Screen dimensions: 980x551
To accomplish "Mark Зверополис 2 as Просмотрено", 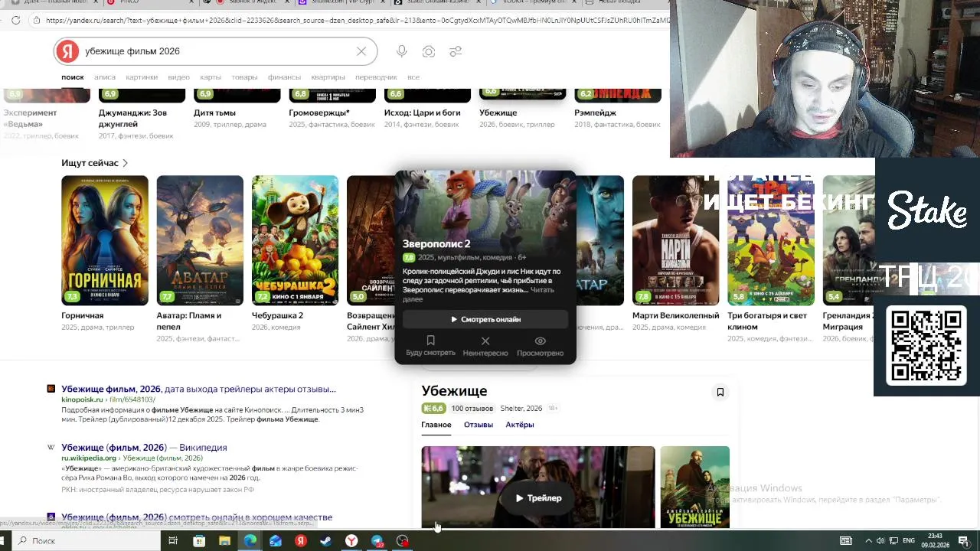I will click(540, 346).
